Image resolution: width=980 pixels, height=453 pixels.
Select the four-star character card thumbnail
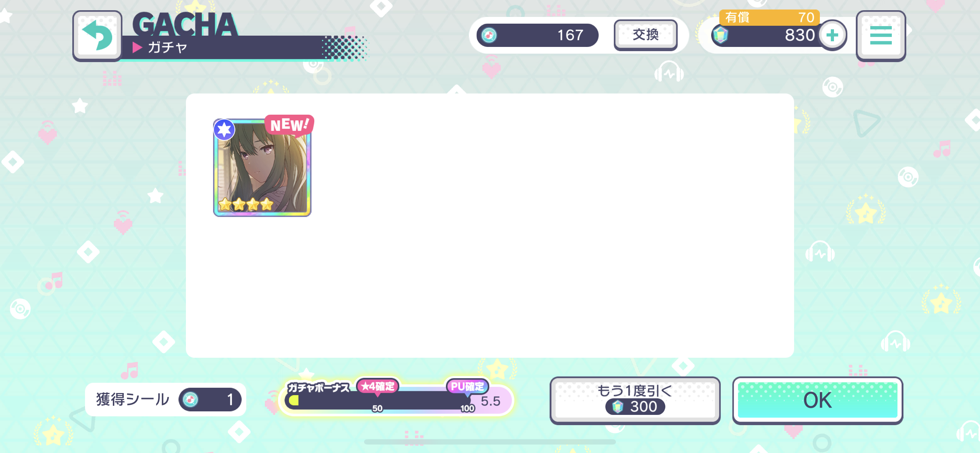pyautogui.click(x=262, y=167)
